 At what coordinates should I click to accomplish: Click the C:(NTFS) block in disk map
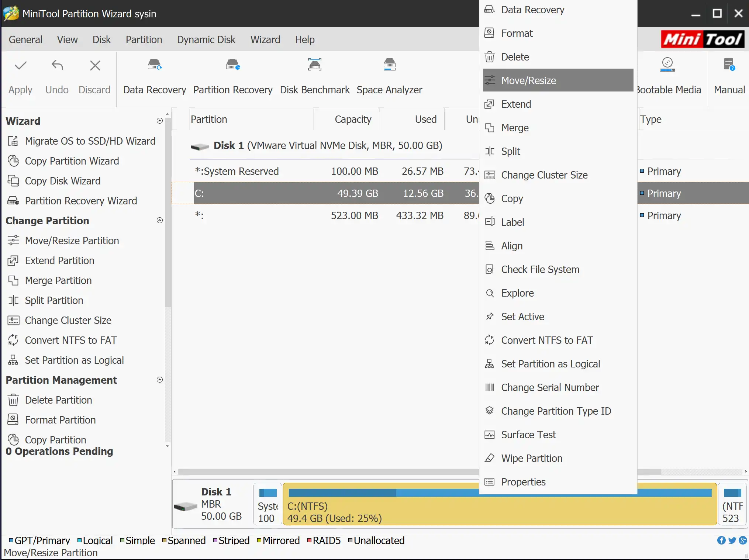(x=500, y=504)
